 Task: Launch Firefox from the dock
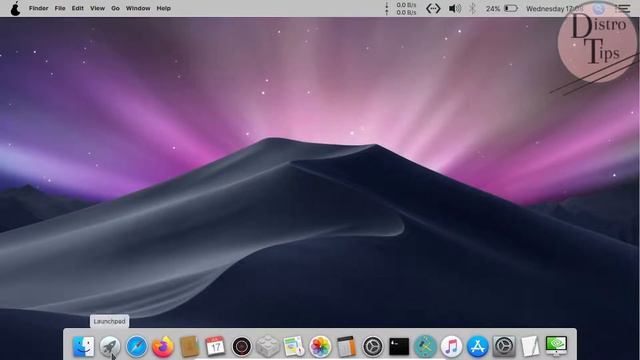[x=163, y=347]
